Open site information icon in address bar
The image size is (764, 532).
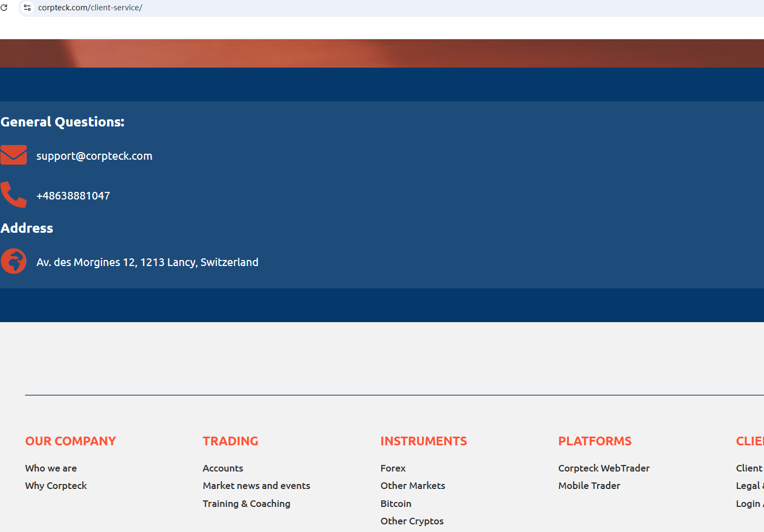click(27, 8)
